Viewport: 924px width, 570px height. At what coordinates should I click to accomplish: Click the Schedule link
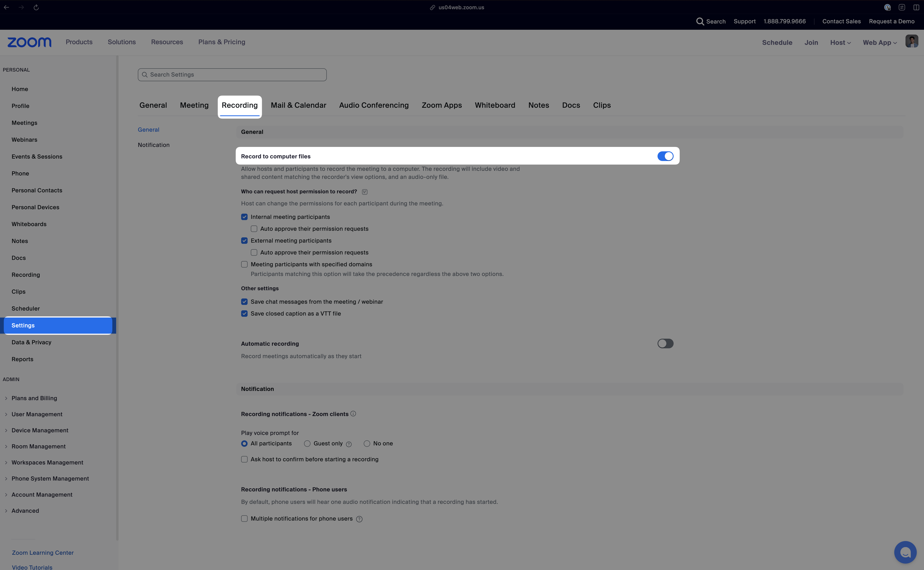click(x=777, y=43)
